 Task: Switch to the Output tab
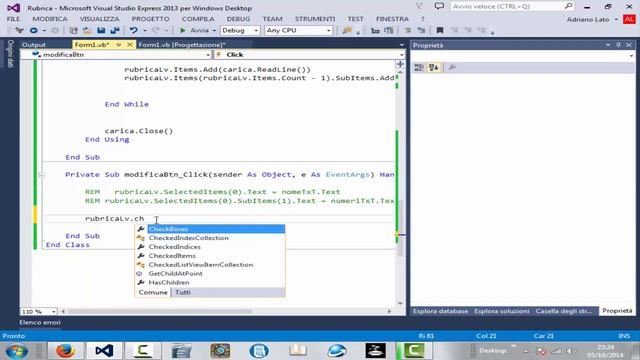[x=33, y=44]
